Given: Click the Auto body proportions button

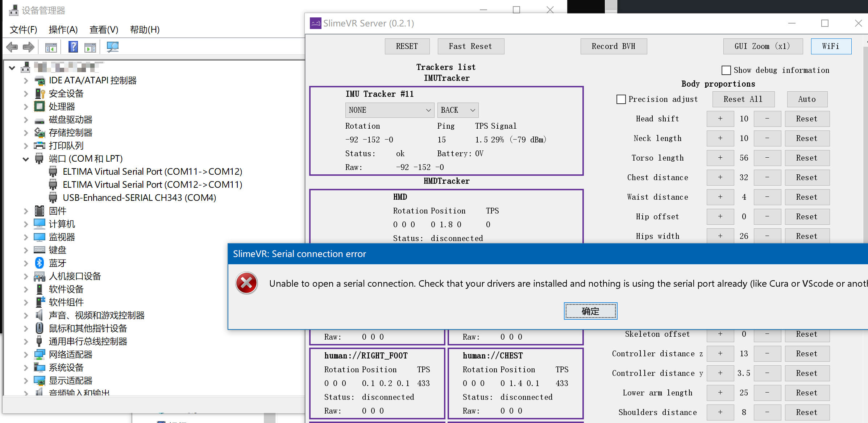Looking at the screenshot, I should click(807, 99).
